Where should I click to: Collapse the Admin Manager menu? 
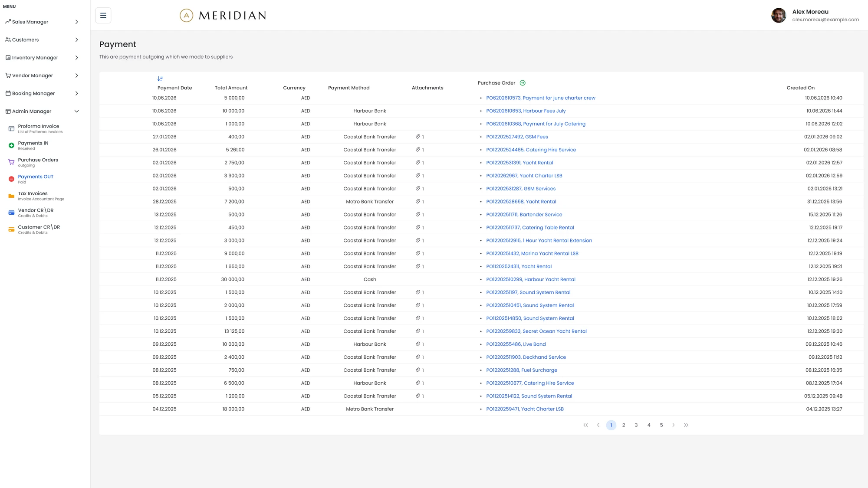[42, 111]
